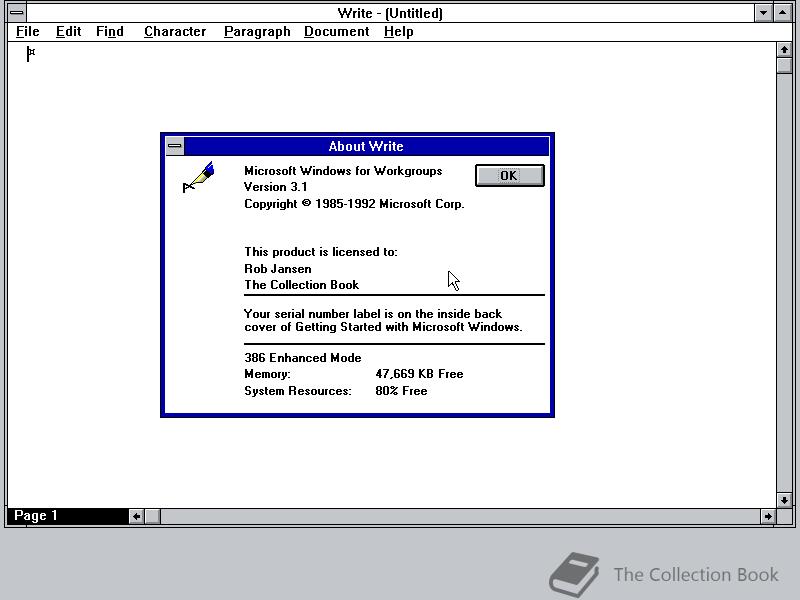
Task: Open the Character menu
Action: 175,32
